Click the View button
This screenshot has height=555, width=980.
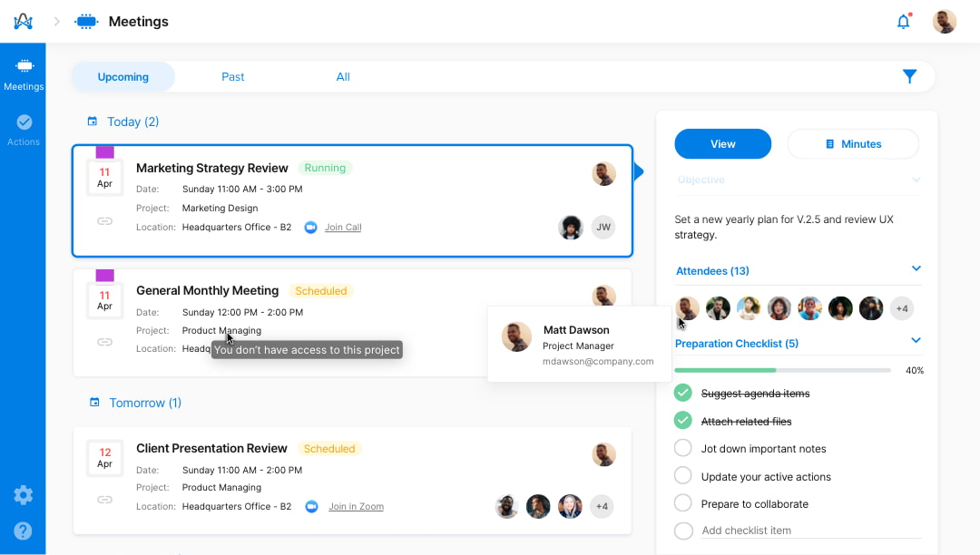click(x=722, y=144)
